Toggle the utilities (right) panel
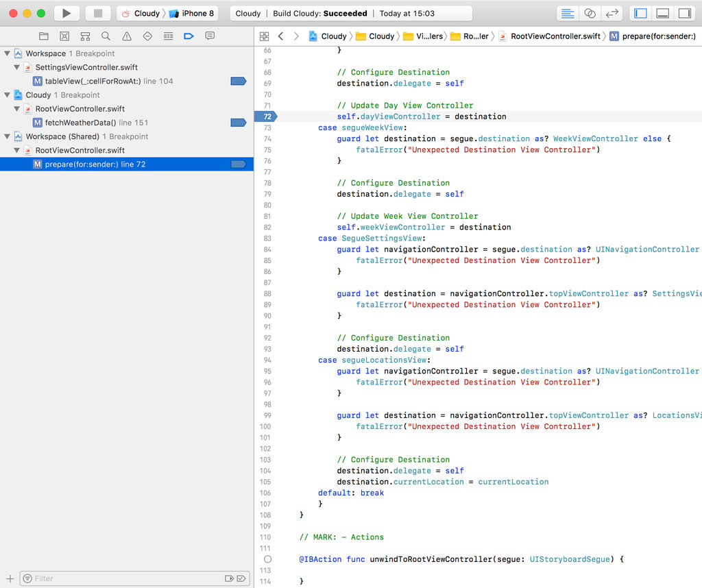 [x=684, y=13]
